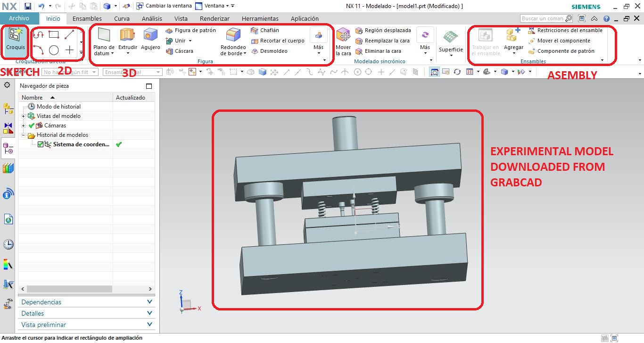Click the Reemplazar la cara command
644x343 pixels.
383,41
